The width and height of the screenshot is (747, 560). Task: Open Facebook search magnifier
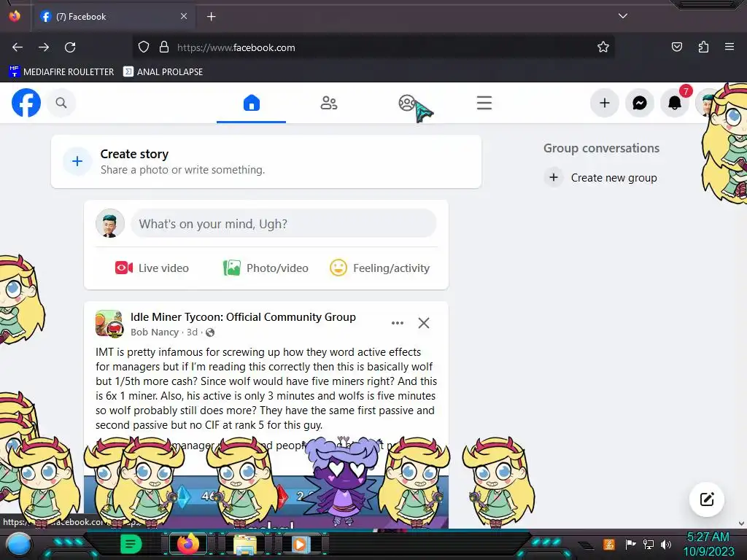click(x=61, y=103)
